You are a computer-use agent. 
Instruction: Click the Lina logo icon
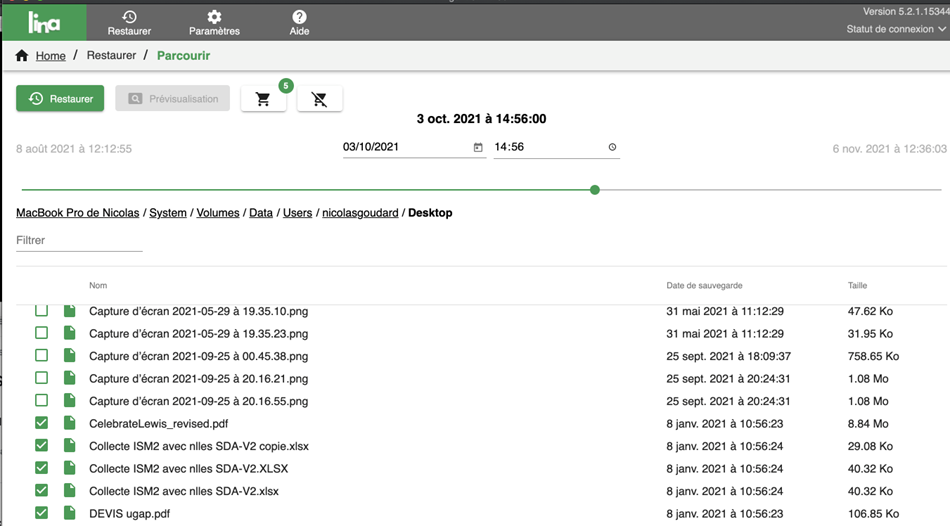click(x=43, y=21)
